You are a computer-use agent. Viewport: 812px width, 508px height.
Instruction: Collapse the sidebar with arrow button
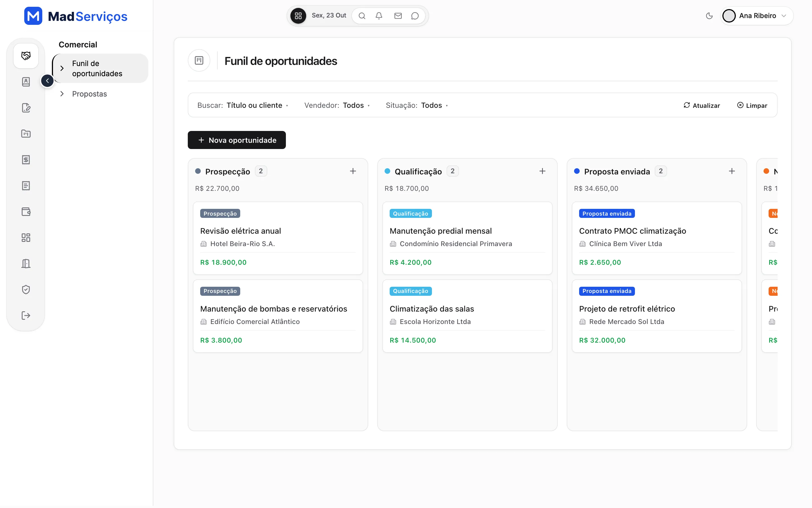click(47, 81)
